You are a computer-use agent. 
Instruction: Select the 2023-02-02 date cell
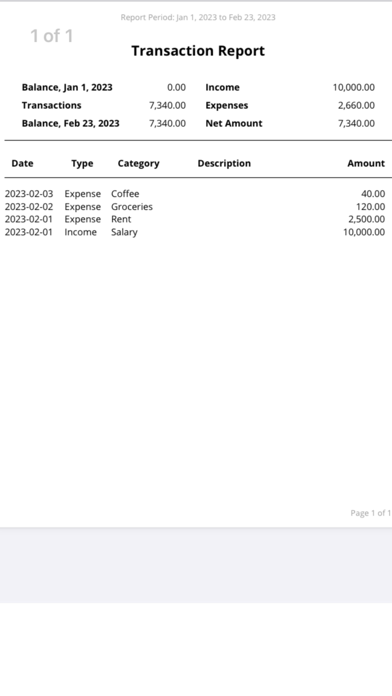(29, 207)
